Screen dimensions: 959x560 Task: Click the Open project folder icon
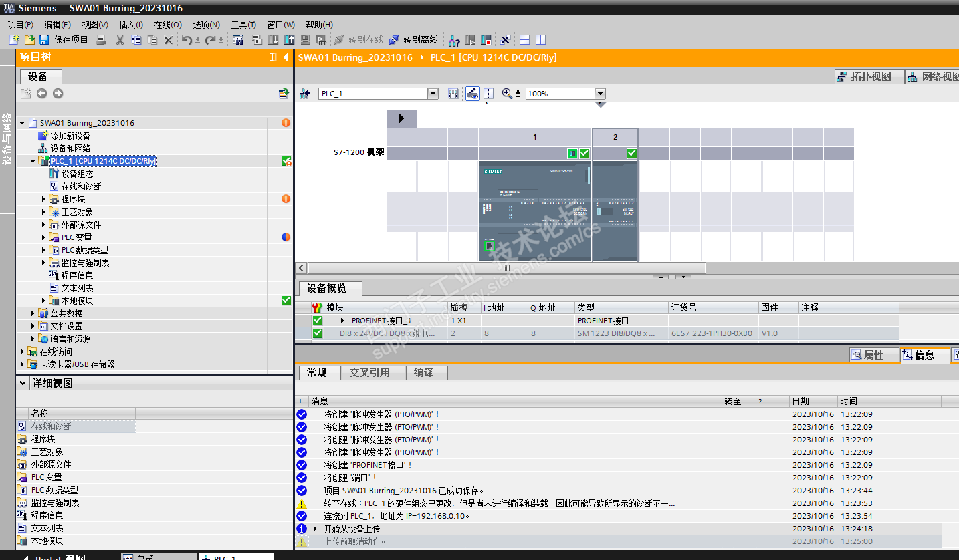click(x=29, y=40)
